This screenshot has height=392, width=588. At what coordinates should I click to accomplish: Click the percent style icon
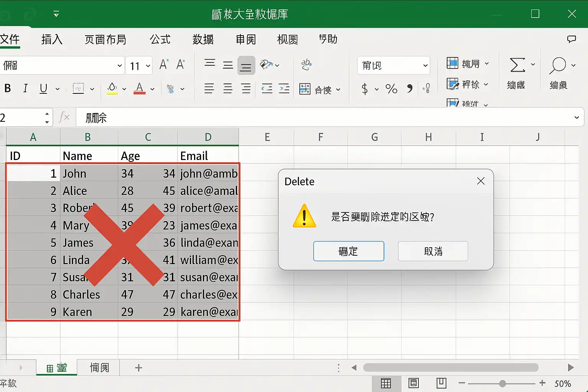click(391, 89)
